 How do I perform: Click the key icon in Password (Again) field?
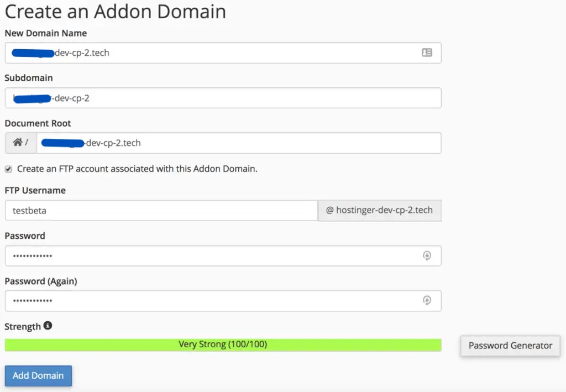[x=426, y=300]
